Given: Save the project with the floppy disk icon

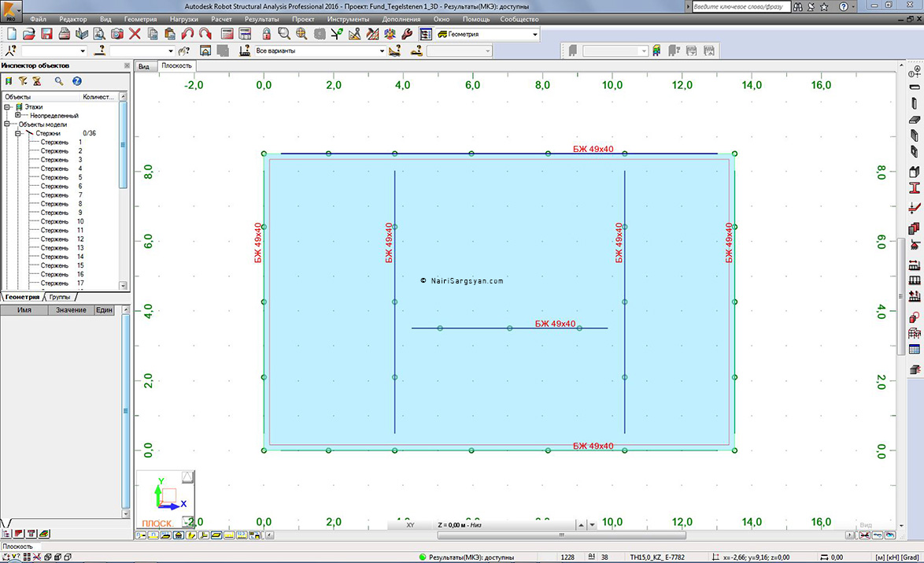Looking at the screenshot, I should pyautogui.click(x=46, y=34).
